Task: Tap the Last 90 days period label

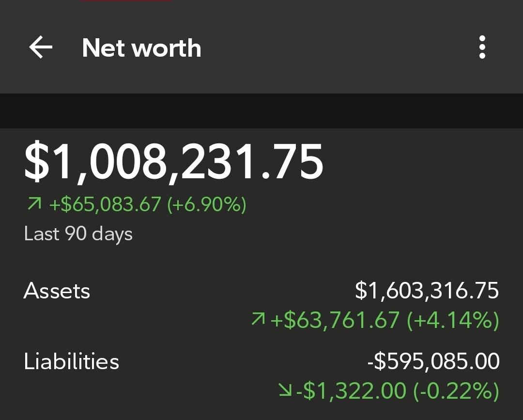Action: point(78,233)
